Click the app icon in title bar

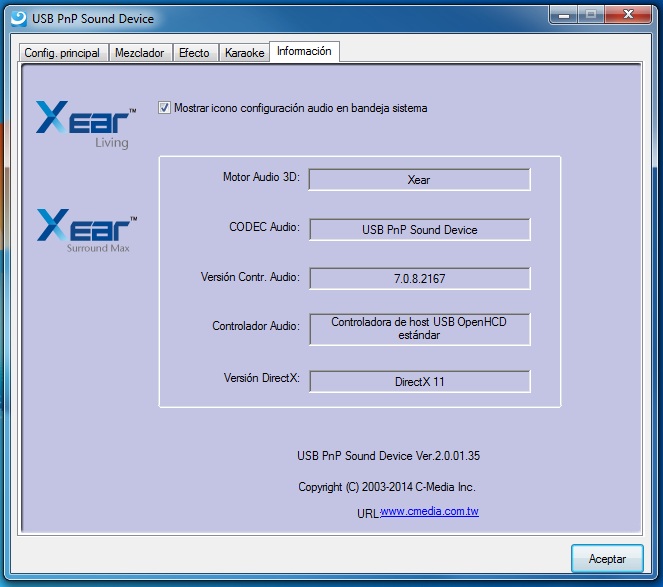pyautogui.click(x=16, y=18)
